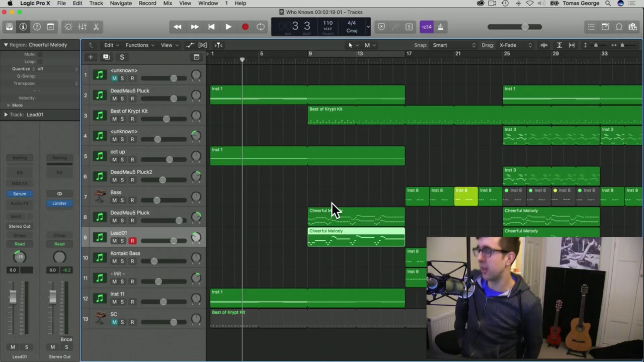Disable record arm on Lead01 track
The width and height of the screenshot is (644, 362).
click(x=132, y=241)
